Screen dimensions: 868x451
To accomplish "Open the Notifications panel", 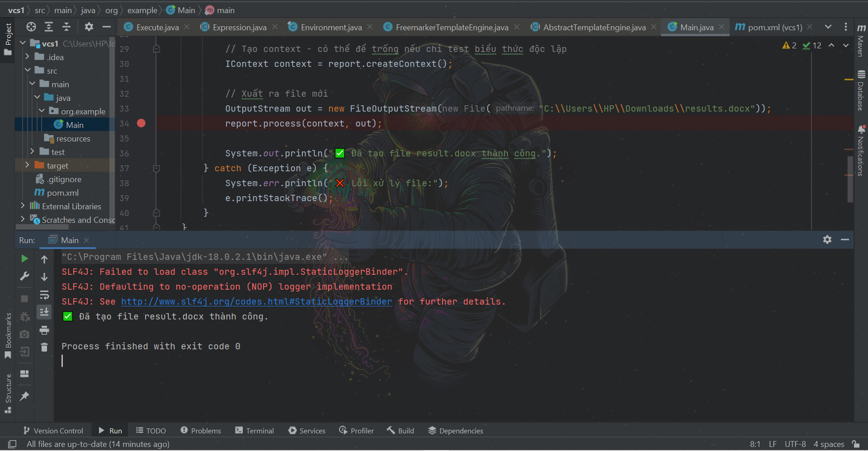I will [x=861, y=150].
